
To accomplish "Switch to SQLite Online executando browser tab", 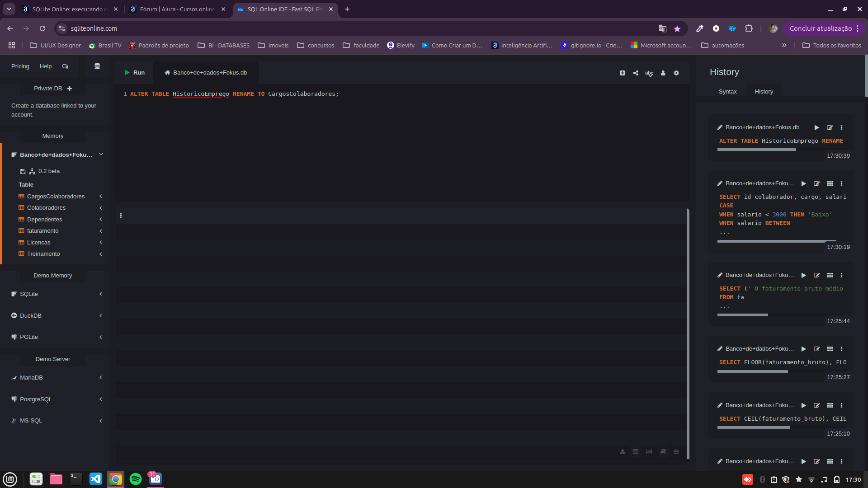I will point(70,9).
